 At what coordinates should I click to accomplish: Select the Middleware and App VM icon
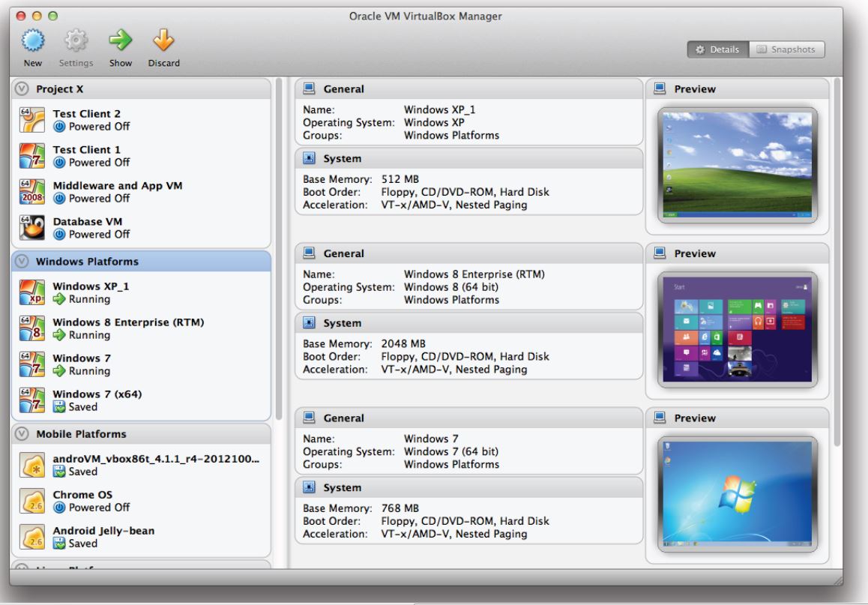coord(32,192)
